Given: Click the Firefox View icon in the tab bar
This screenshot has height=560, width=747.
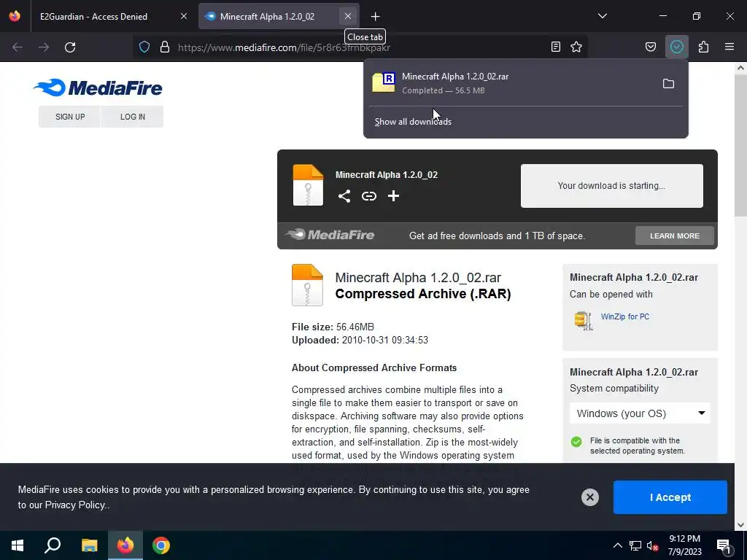Looking at the screenshot, I should click(15, 16).
